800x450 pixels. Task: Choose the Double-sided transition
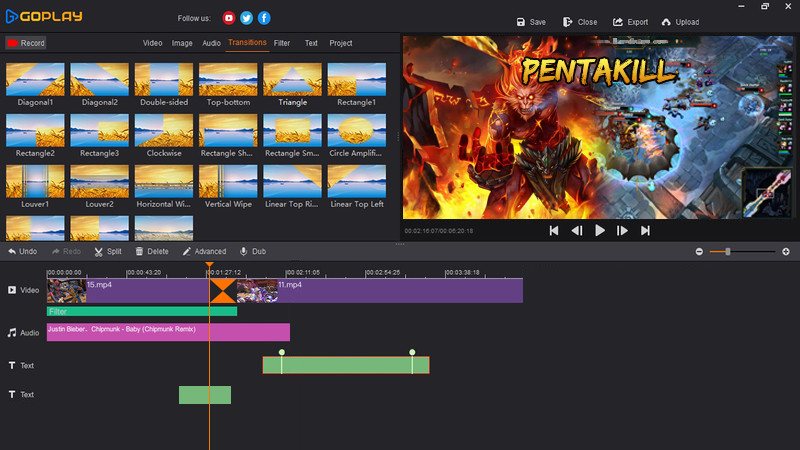[164, 84]
